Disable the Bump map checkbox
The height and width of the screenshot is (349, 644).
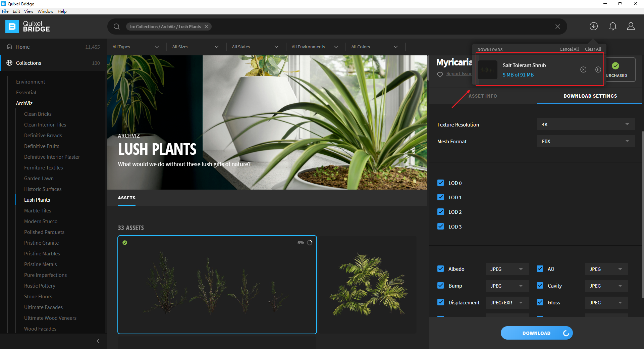pos(441,286)
